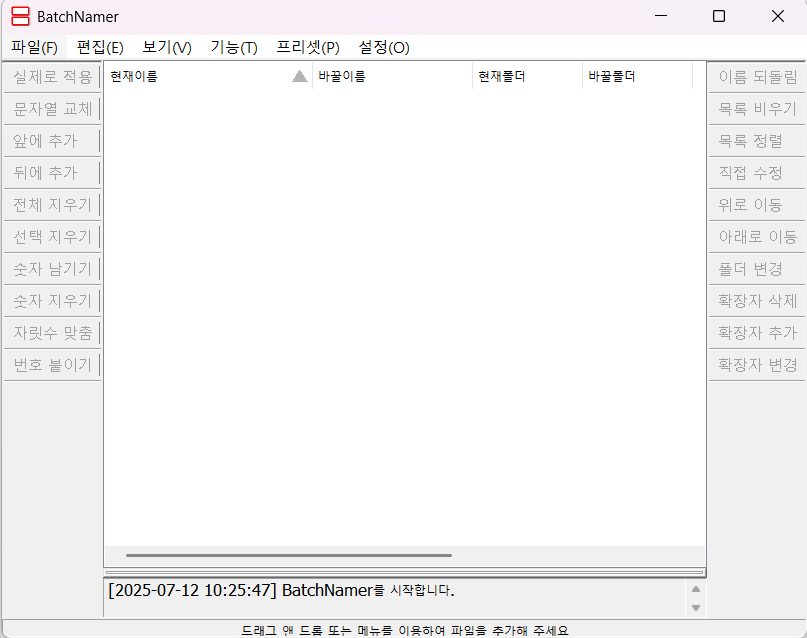Click the 위로 이동 button
The width and height of the screenshot is (807, 638).
click(x=757, y=205)
